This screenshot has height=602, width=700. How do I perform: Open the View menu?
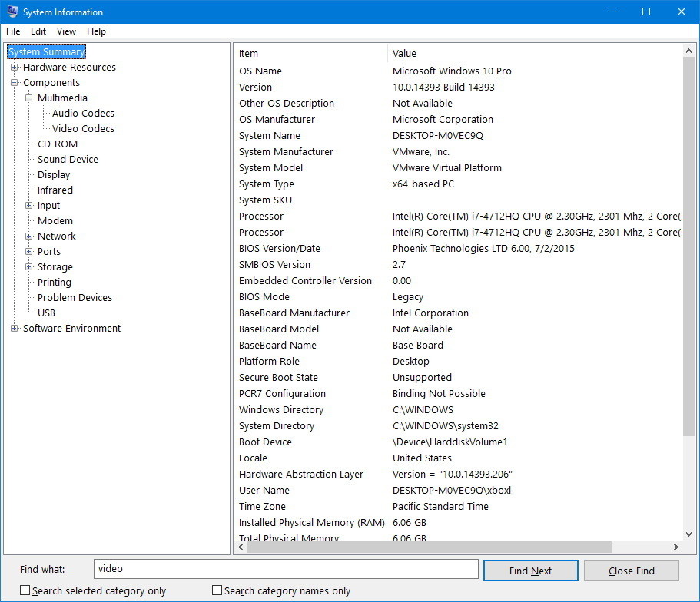point(66,31)
